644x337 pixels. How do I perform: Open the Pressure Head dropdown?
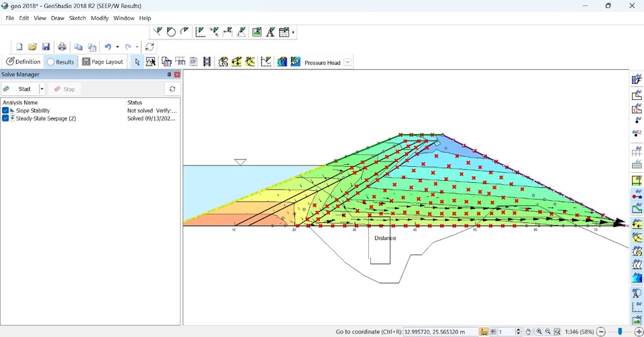point(347,62)
